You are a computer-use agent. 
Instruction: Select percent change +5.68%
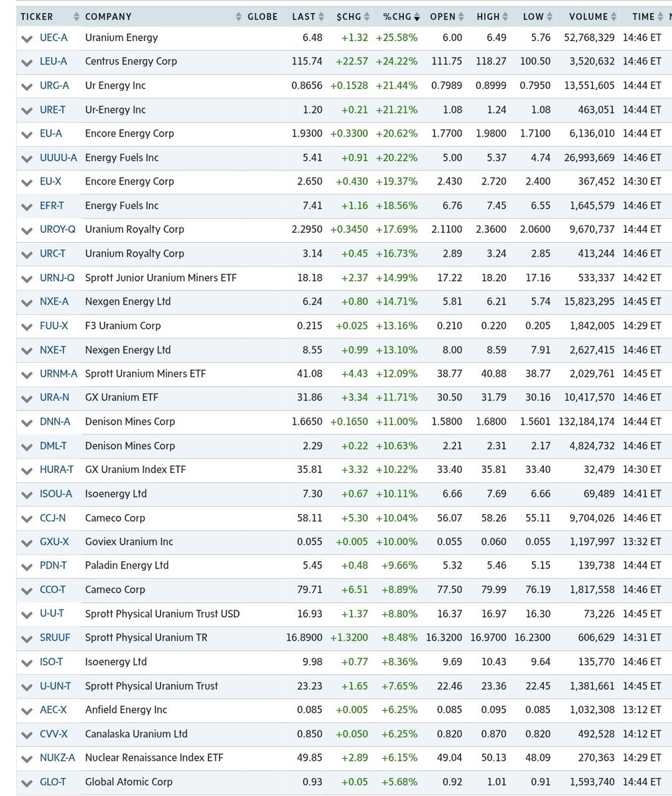[399, 781]
